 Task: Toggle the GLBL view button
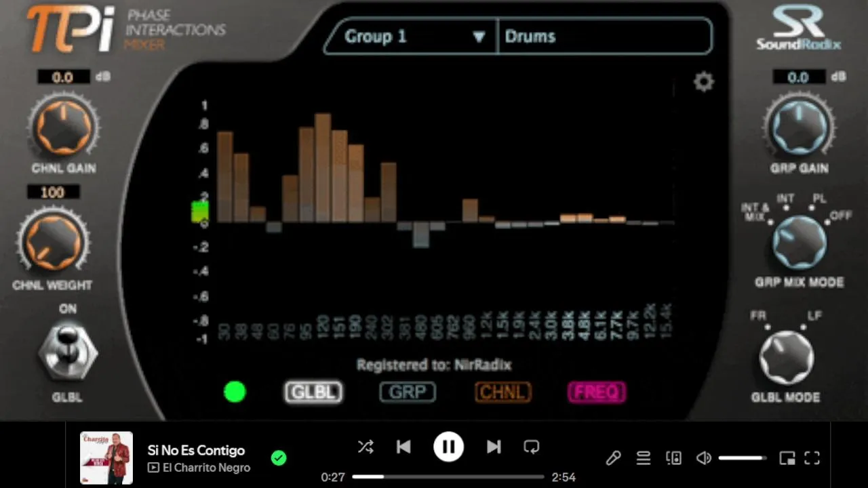(313, 392)
